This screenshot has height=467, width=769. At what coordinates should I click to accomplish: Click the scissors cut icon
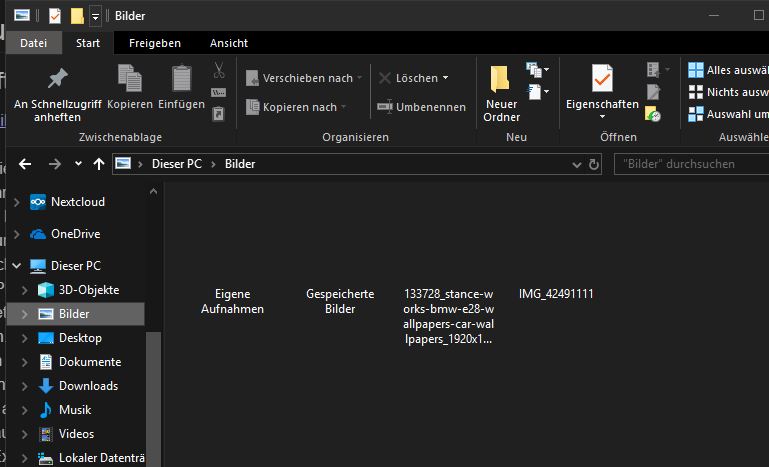(219, 70)
